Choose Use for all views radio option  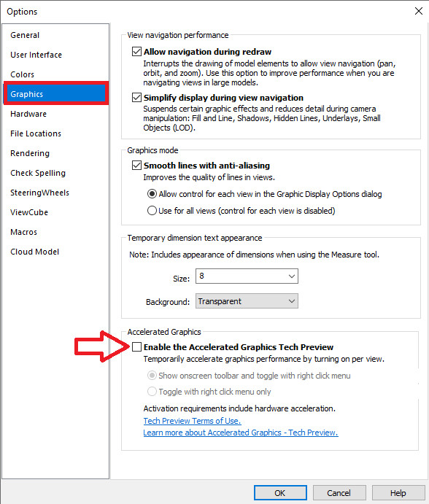coord(152,211)
